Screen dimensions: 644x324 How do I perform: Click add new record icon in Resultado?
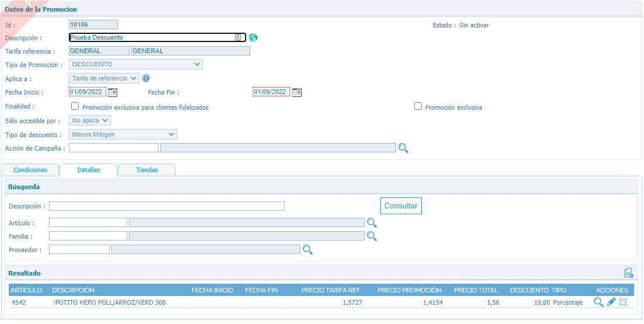pos(628,273)
